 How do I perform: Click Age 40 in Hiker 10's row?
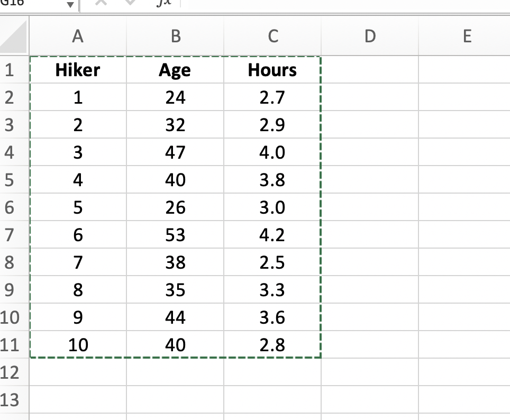tap(175, 344)
